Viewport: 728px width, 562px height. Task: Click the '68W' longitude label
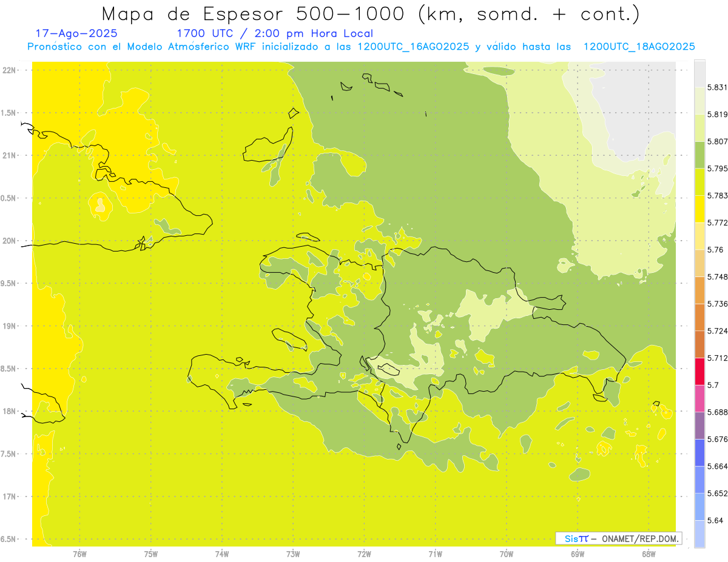[649, 554]
